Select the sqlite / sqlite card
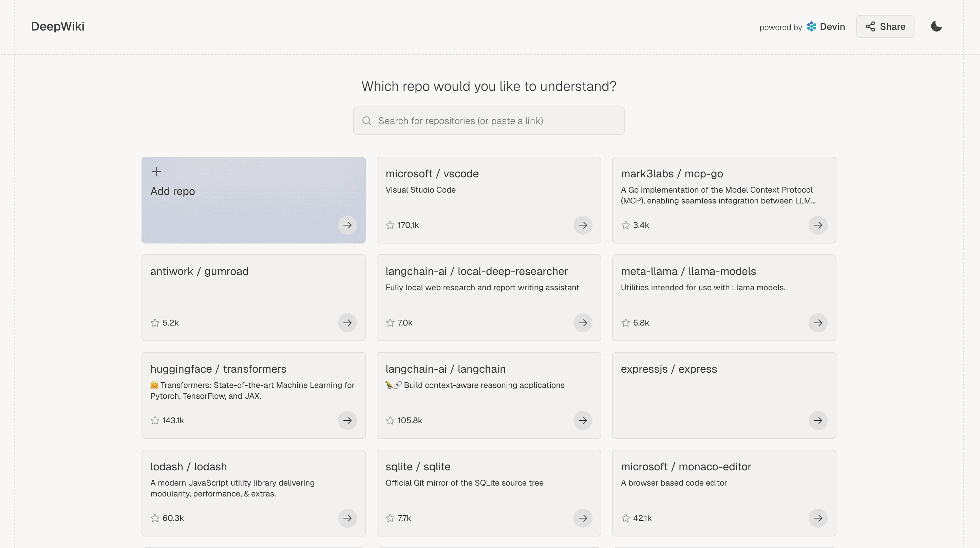980x548 pixels. coord(489,493)
